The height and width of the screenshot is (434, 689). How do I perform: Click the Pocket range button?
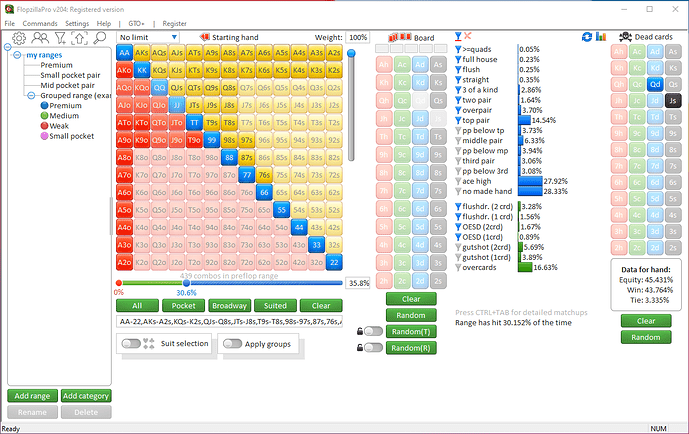click(183, 306)
